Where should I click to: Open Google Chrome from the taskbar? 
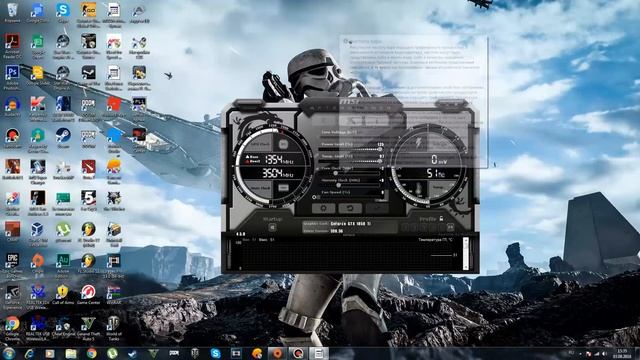(x=91, y=353)
